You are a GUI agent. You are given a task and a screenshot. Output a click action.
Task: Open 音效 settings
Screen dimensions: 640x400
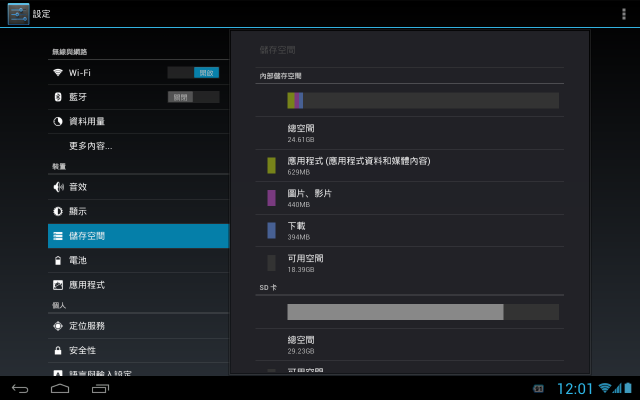pos(138,187)
